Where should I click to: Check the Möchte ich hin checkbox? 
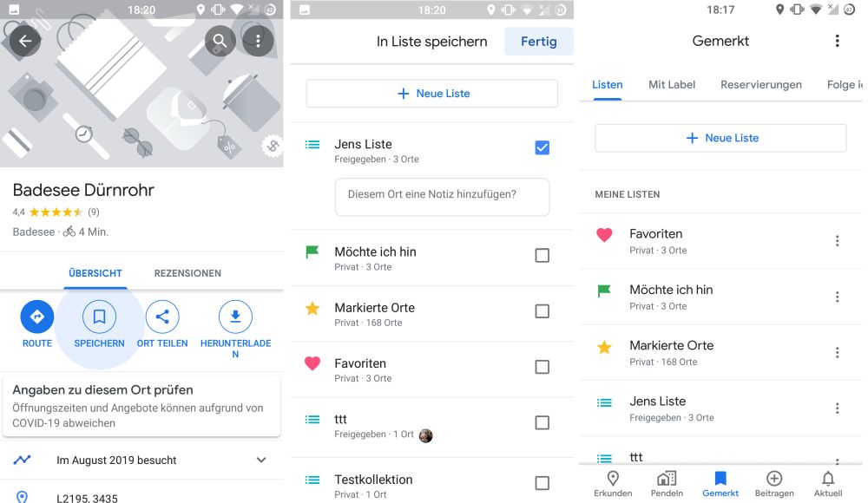542,255
